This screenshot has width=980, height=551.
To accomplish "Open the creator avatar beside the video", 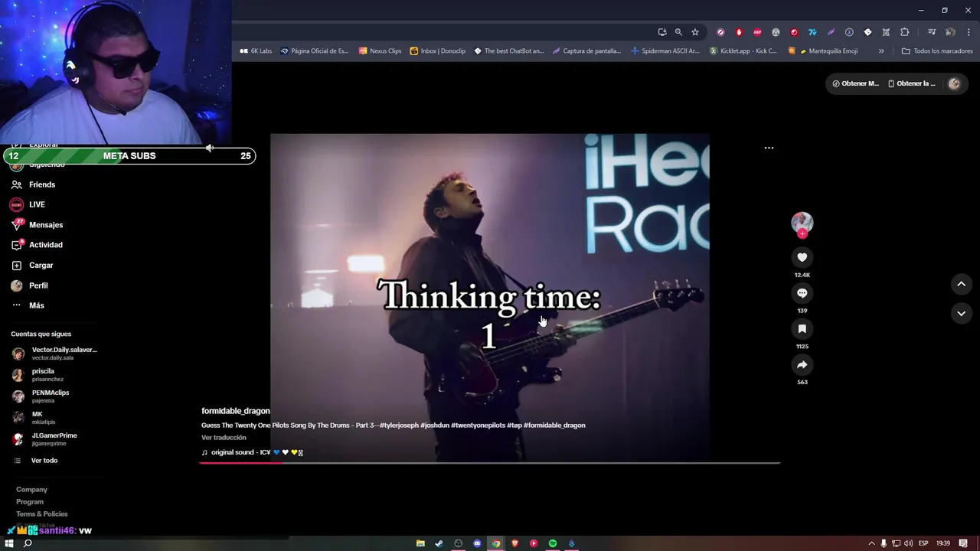I will click(x=802, y=223).
